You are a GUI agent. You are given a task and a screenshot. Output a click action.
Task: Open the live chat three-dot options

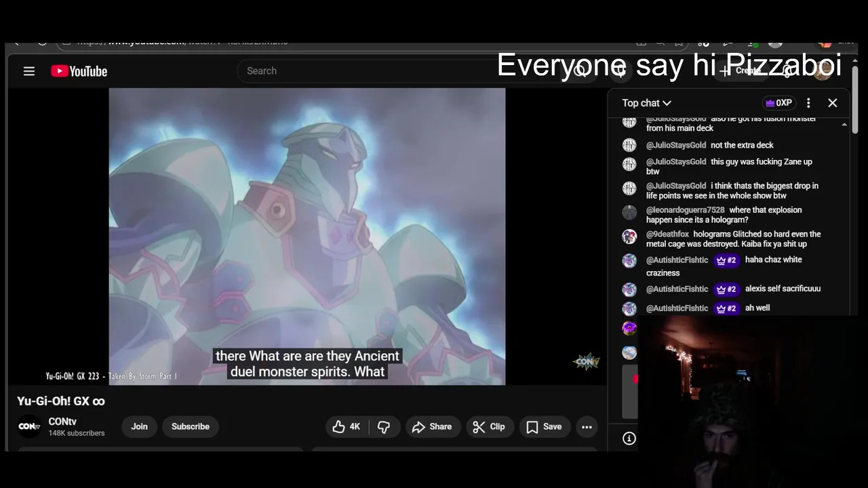pyautogui.click(x=808, y=103)
